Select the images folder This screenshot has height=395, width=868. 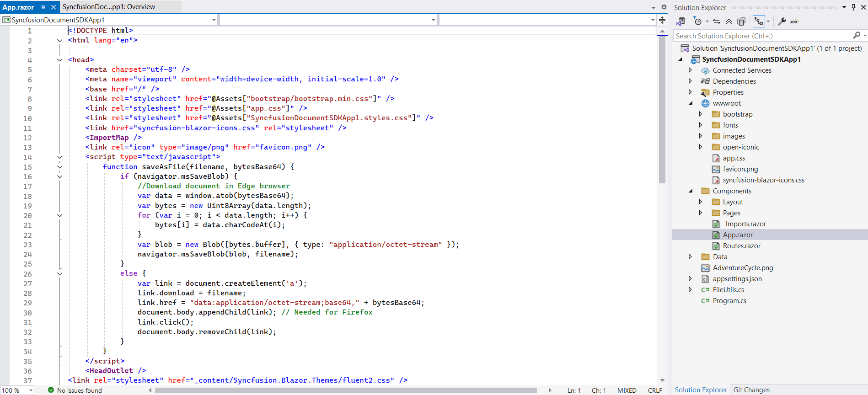click(734, 136)
